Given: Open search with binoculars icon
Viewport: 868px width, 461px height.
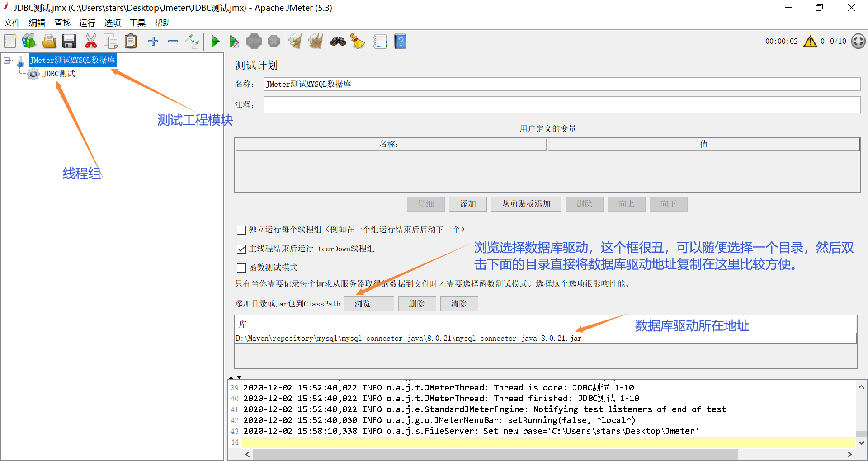Looking at the screenshot, I should [338, 41].
